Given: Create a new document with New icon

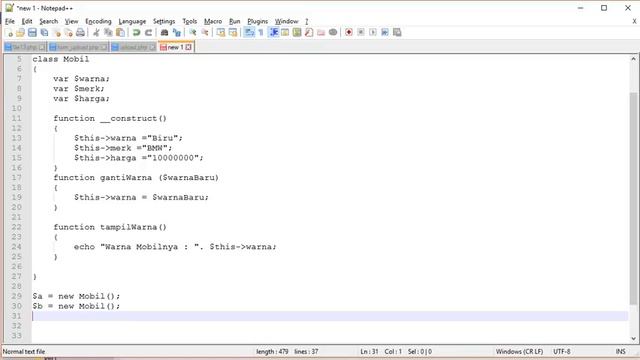Looking at the screenshot, I should tap(9, 33).
